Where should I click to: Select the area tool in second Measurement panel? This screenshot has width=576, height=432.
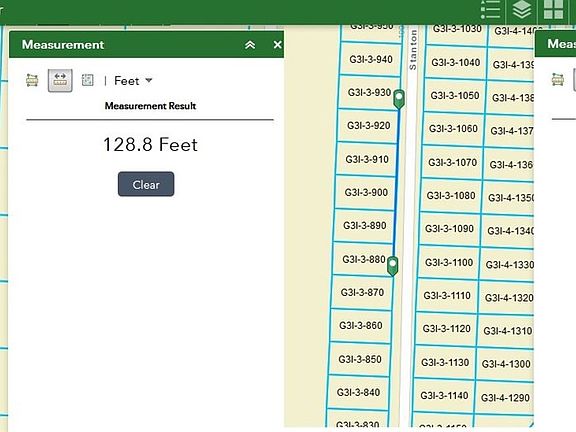[x=558, y=79]
